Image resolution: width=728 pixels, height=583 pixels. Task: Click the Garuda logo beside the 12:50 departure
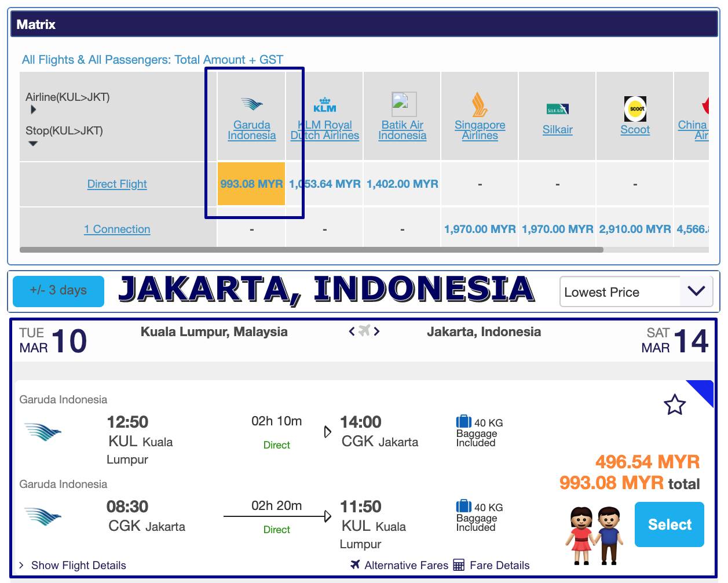pyautogui.click(x=43, y=432)
